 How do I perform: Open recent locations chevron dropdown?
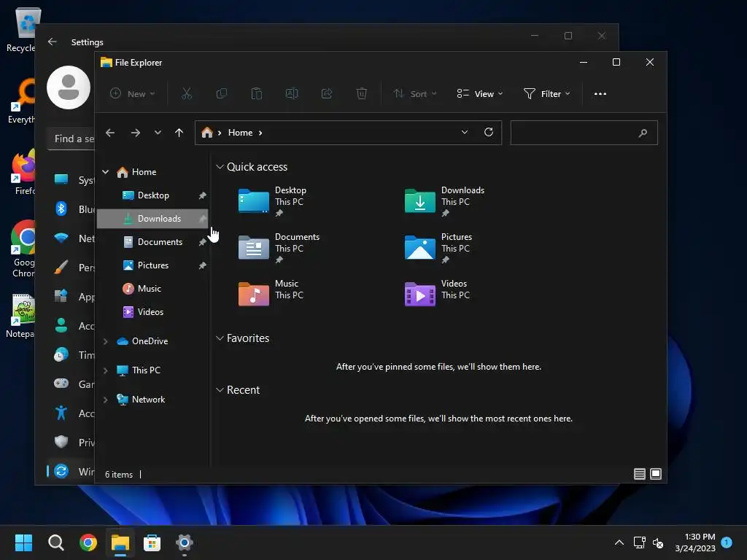(x=158, y=133)
